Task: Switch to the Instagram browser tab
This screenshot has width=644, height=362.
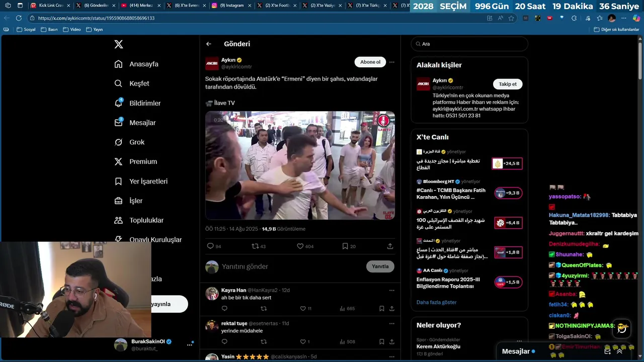Action: click(231, 6)
